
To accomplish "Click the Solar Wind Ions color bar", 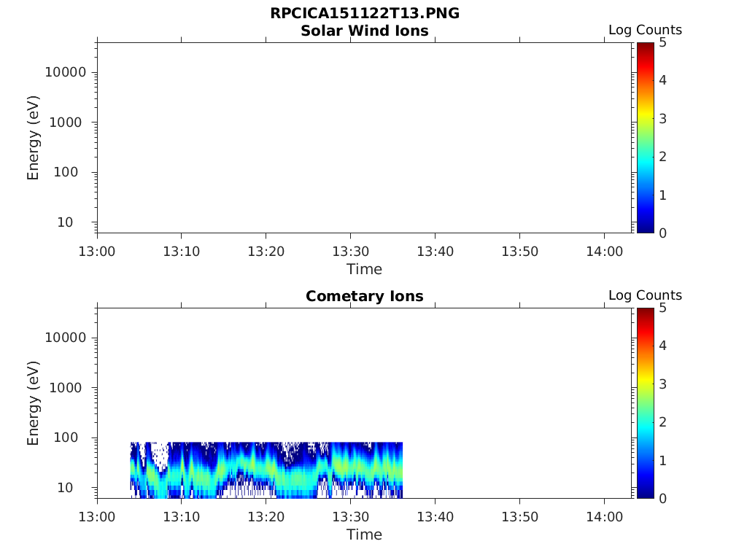I will [x=645, y=138].
